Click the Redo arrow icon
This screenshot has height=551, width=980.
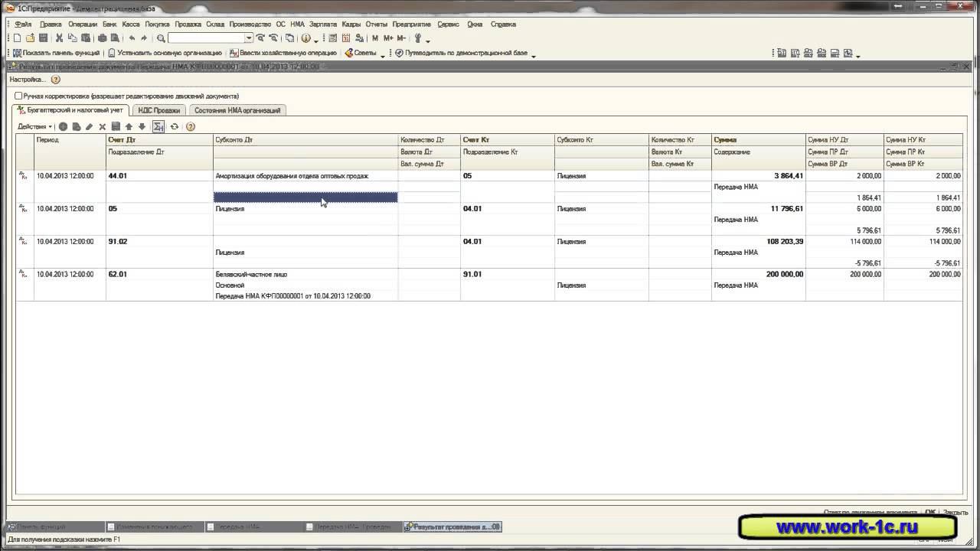(144, 38)
